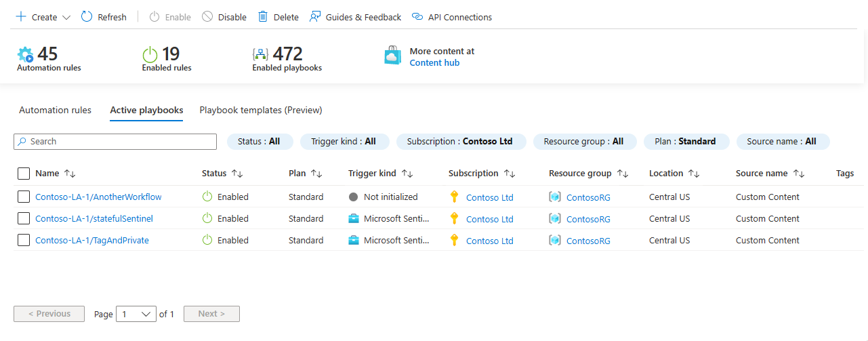Open API Connections from the toolbar

pos(452,17)
